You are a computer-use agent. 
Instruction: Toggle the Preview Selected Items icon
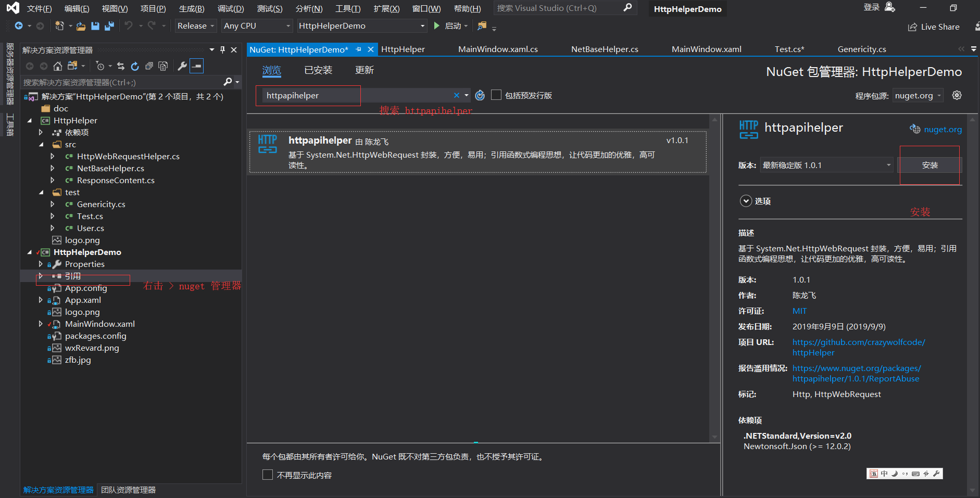click(196, 66)
